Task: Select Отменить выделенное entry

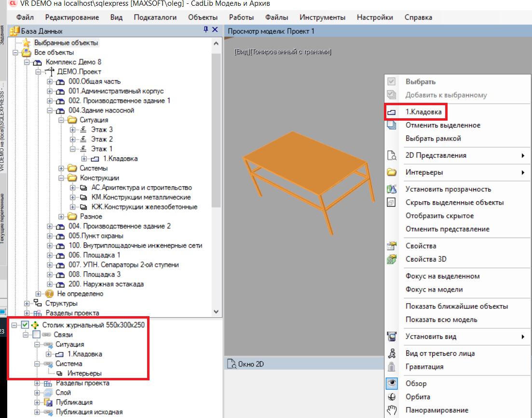Action: click(442, 125)
